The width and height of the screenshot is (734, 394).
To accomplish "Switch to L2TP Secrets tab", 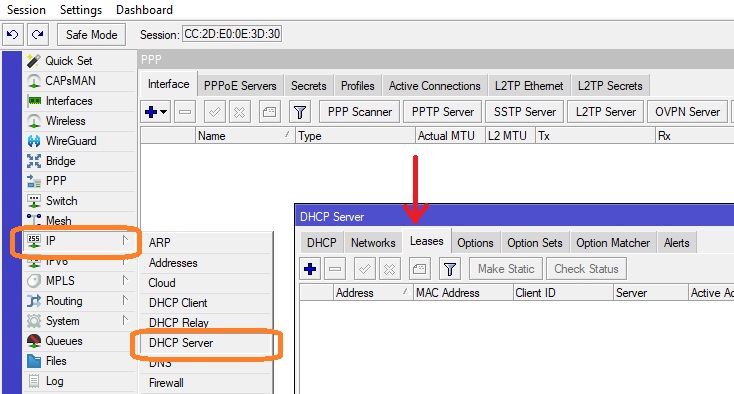I will [x=610, y=86].
